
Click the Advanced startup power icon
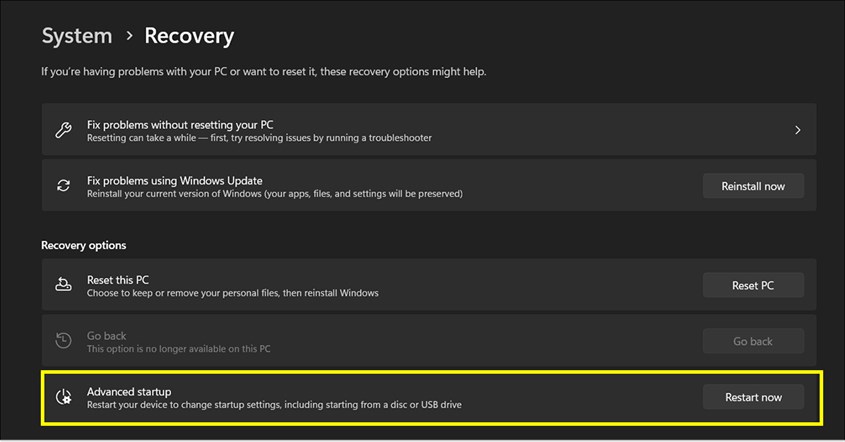click(x=63, y=397)
